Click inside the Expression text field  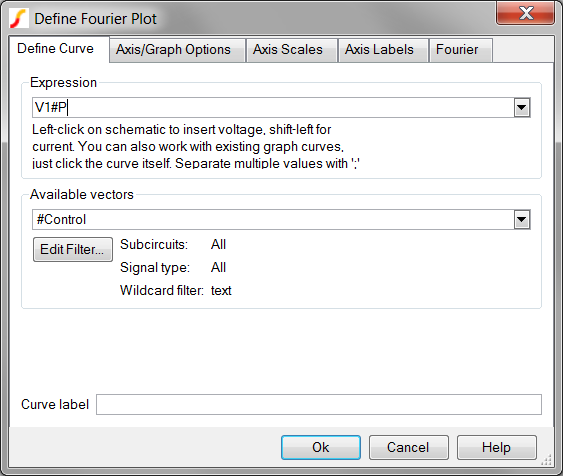[273, 108]
